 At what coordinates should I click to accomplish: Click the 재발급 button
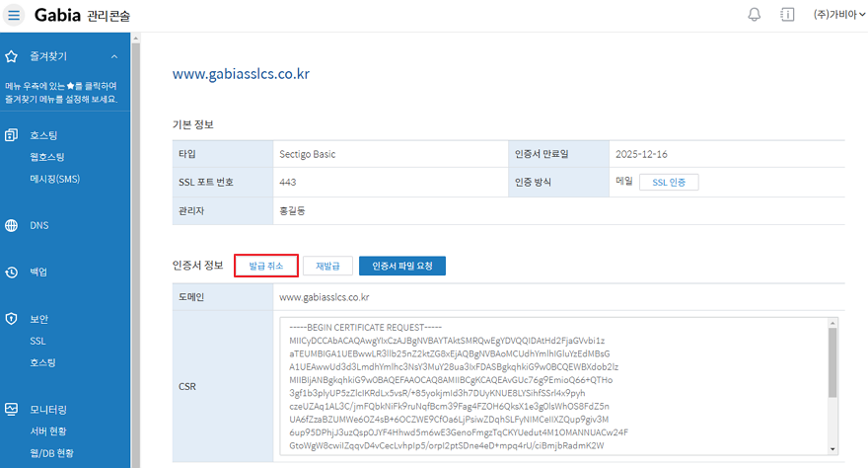(327, 266)
